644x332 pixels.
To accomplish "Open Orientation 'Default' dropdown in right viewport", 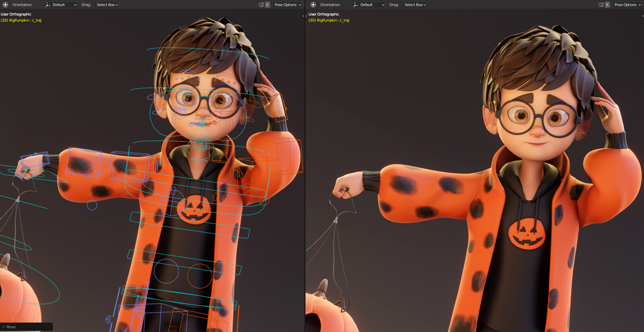I will click(x=368, y=5).
